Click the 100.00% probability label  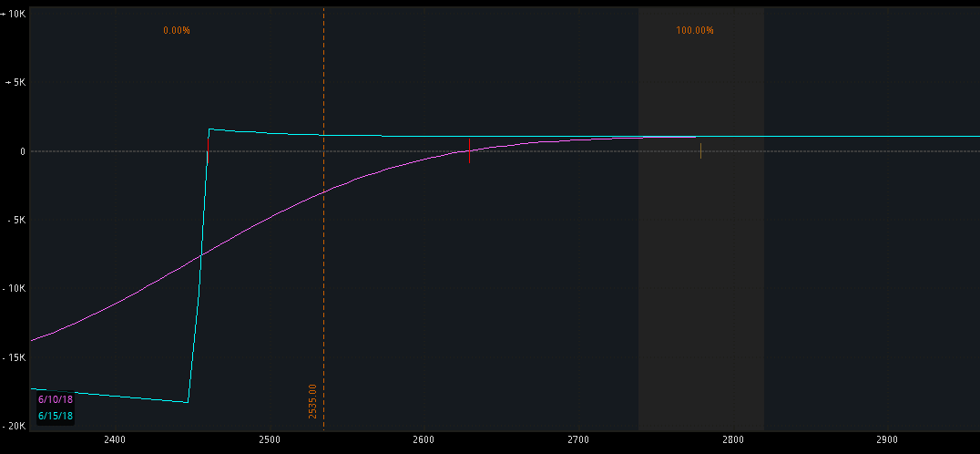click(x=695, y=30)
